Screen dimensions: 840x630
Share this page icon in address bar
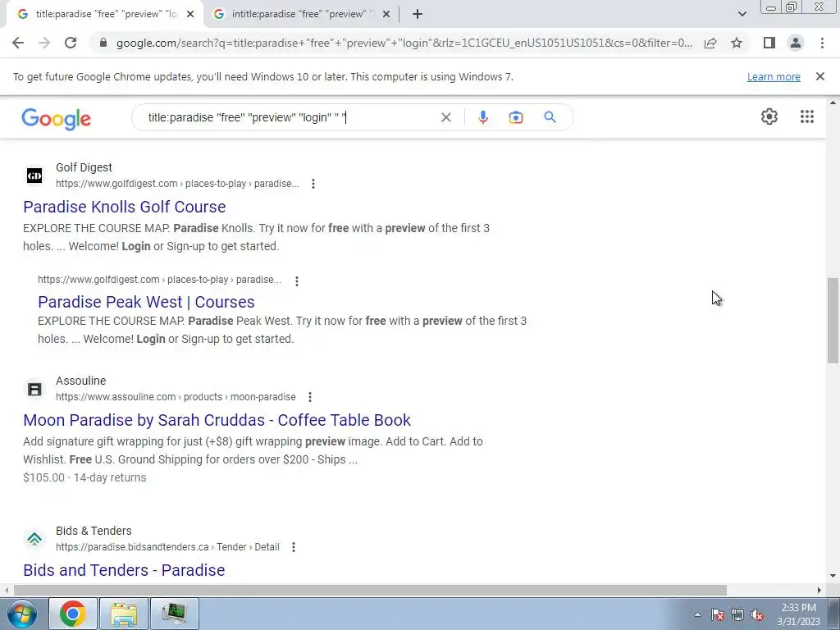(710, 43)
